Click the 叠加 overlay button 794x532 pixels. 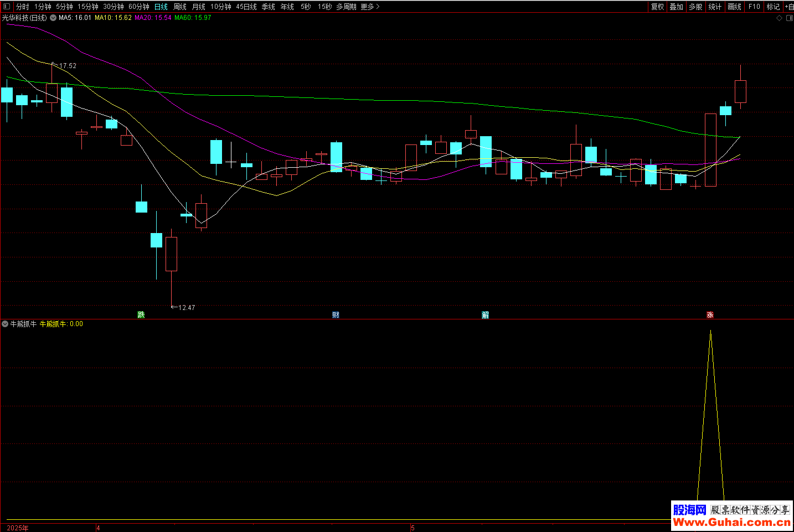(676, 7)
